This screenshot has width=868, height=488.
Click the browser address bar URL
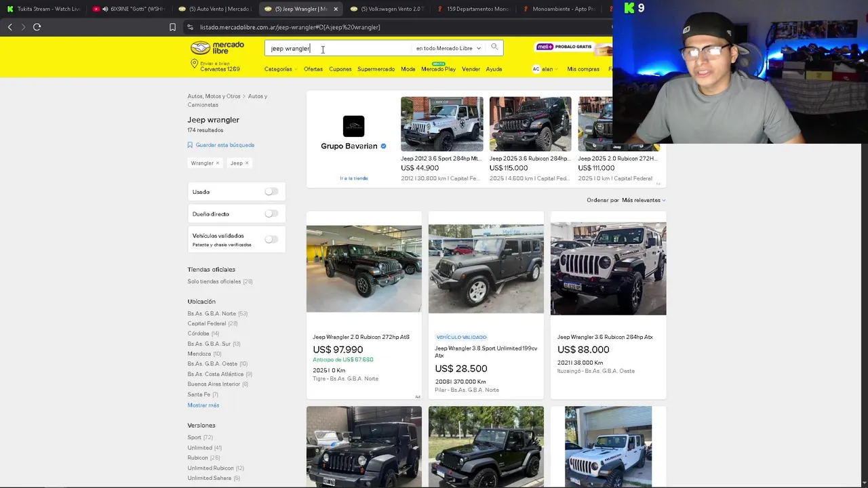(290, 27)
